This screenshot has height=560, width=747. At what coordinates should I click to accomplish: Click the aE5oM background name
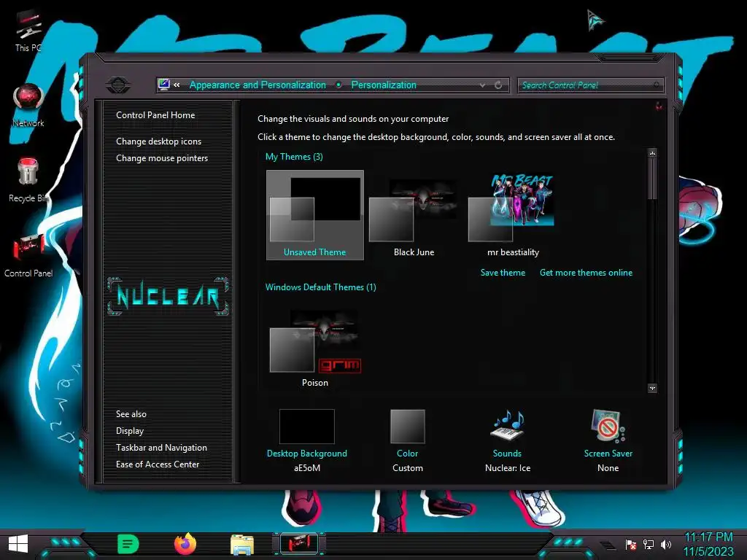pos(307,468)
